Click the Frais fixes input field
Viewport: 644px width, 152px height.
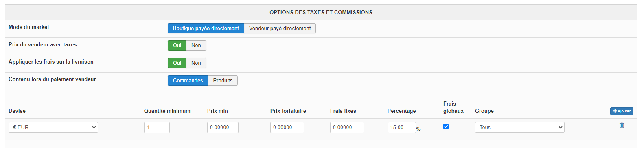(347, 127)
